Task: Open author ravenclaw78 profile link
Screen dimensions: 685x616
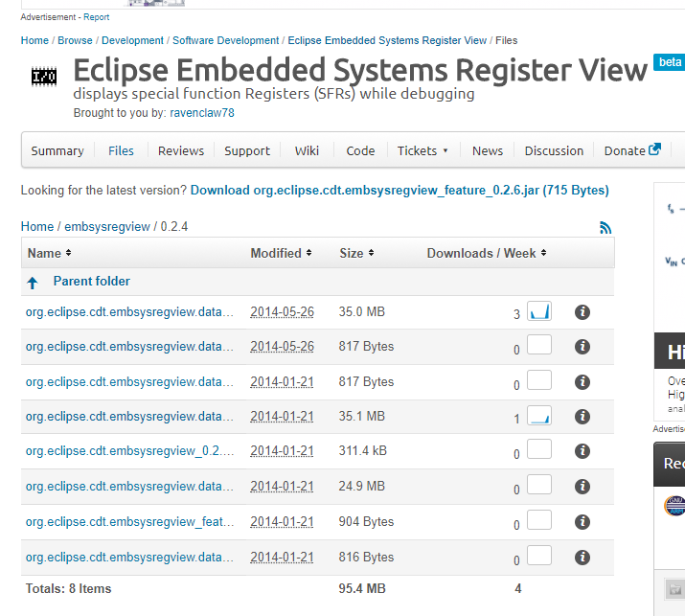Action: click(x=201, y=113)
